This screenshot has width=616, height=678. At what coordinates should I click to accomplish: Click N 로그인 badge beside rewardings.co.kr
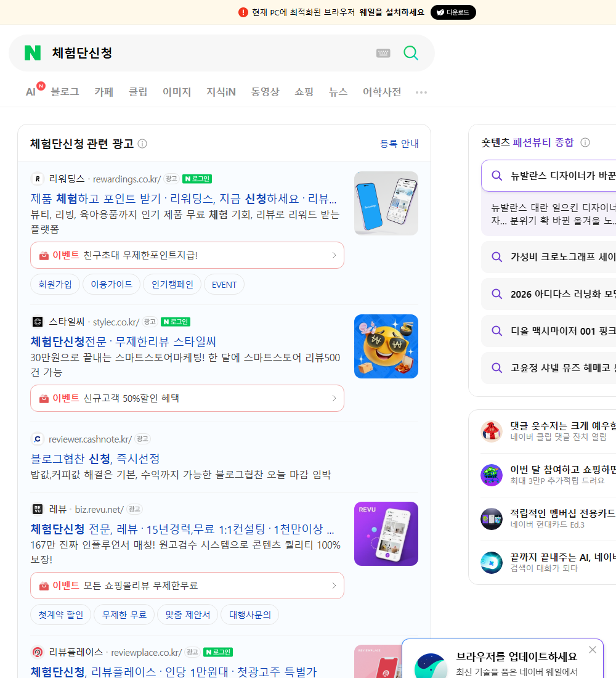pyautogui.click(x=197, y=179)
